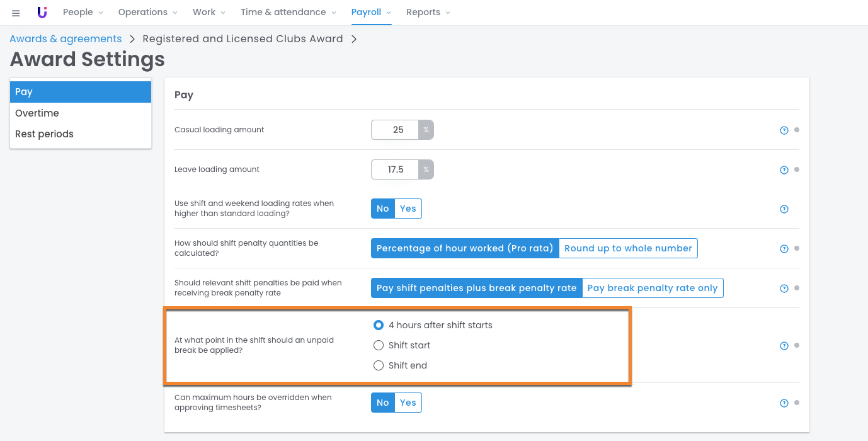Switch to the Overtime settings tab

37,113
